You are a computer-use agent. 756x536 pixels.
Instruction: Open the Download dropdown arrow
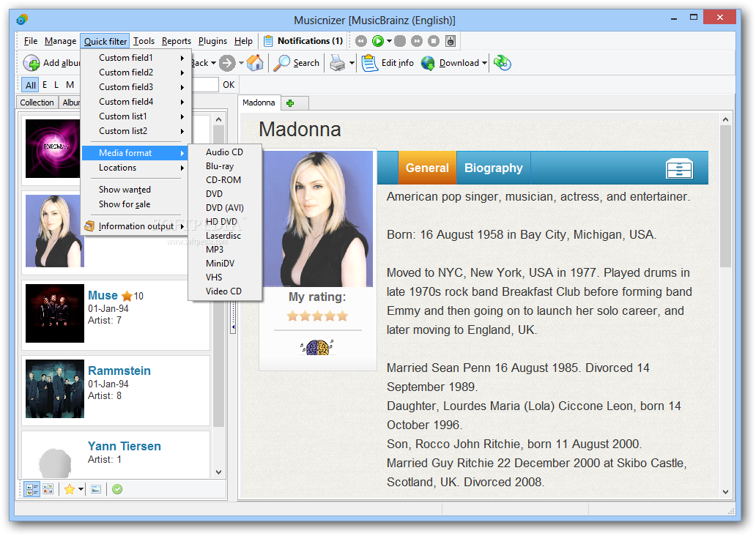tap(484, 63)
